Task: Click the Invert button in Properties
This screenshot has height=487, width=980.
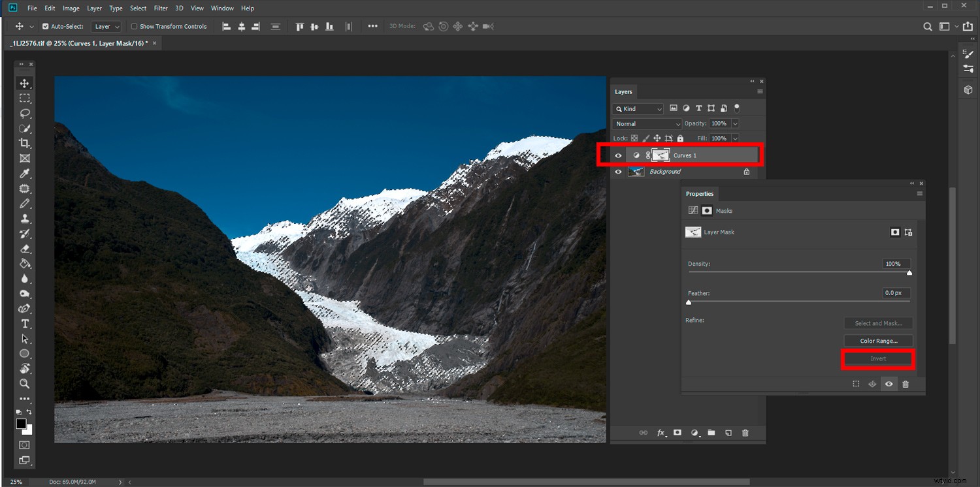Action: [877, 358]
